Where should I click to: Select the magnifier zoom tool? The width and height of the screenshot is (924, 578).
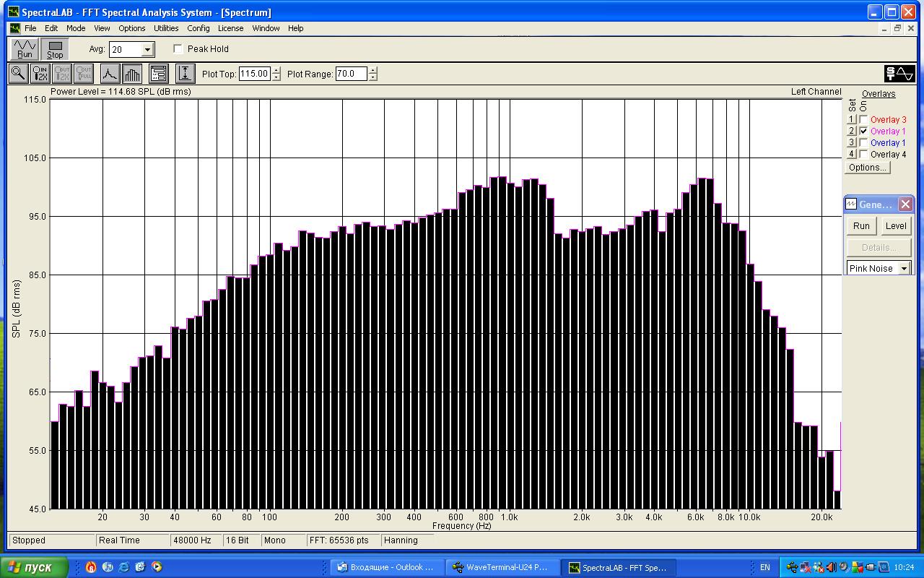coord(18,73)
